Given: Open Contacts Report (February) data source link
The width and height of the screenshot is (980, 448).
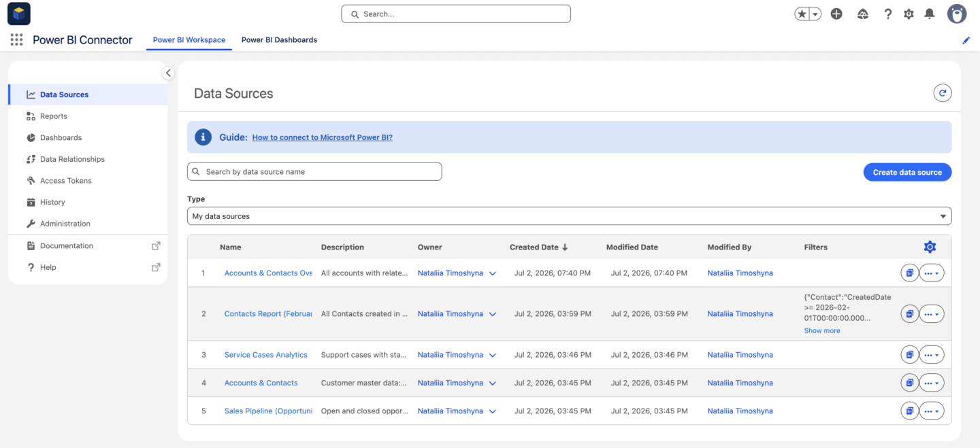Looking at the screenshot, I should [x=268, y=314].
